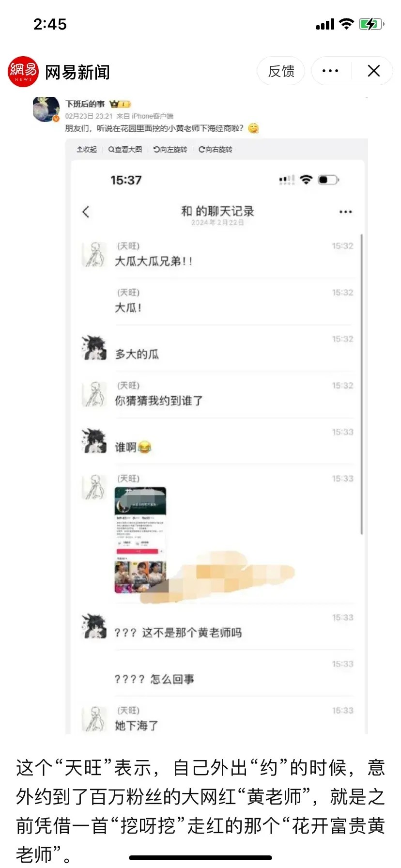This screenshot has width=401, height=868.
Task: Tap the dark anime avatar beside 多大的瓜
Action: pos(94,348)
